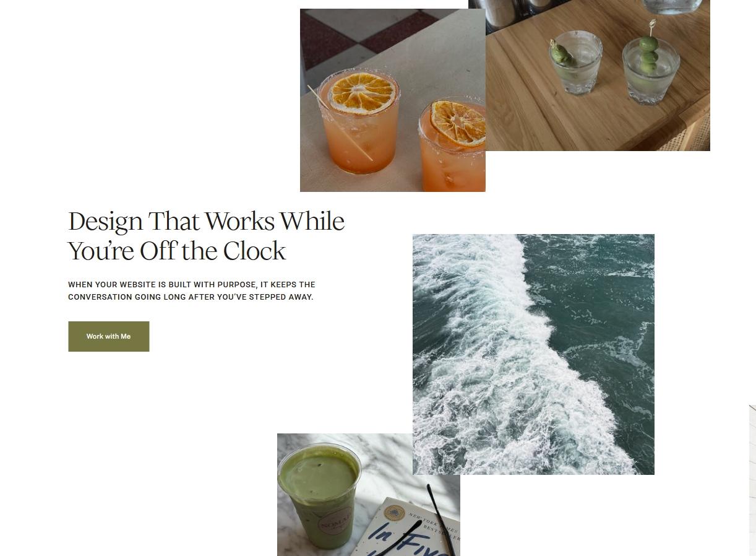Click the You're Off the Clock heading line
756x556 pixels.
click(177, 251)
